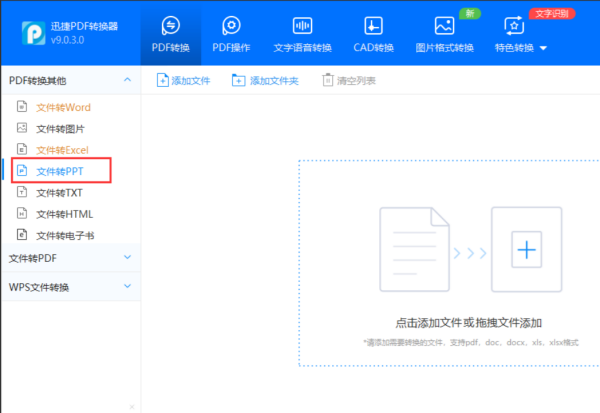
Task: Switch to the 文字语音转换 tab label
Action: [302, 47]
